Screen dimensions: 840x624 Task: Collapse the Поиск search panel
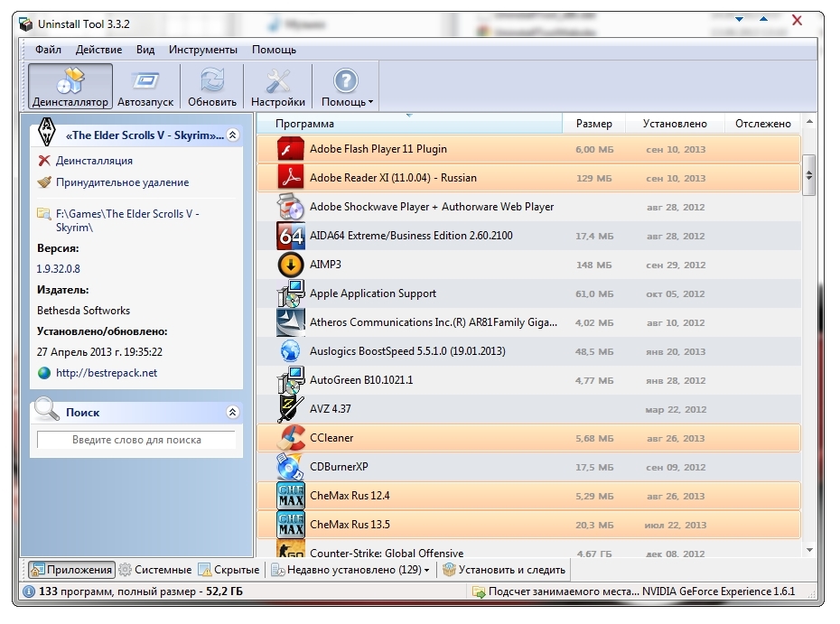click(x=232, y=412)
